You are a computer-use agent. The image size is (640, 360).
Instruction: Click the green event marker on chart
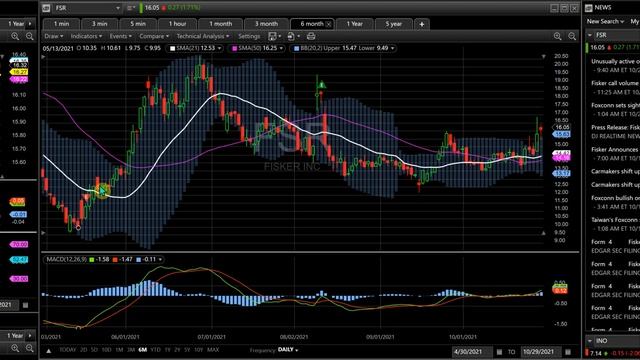tap(322, 85)
